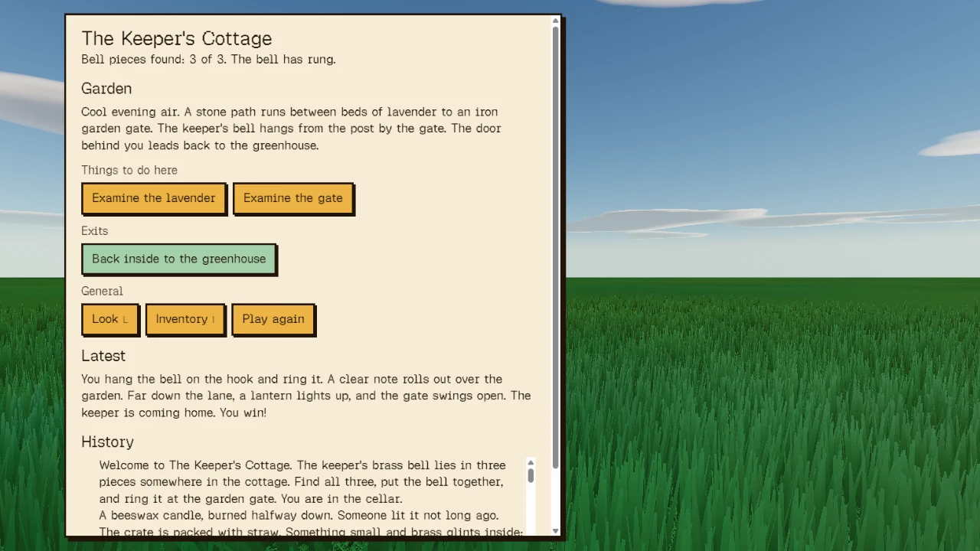Screen dimensions: 980x551
Task: Click the Examine the lavender button
Action: pyautogui.click(x=154, y=198)
